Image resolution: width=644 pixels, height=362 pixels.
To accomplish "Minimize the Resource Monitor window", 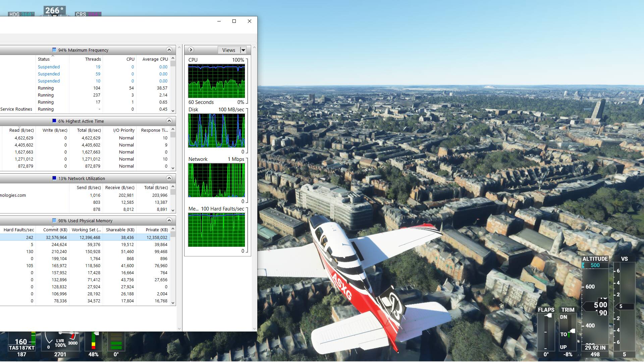I will click(219, 21).
